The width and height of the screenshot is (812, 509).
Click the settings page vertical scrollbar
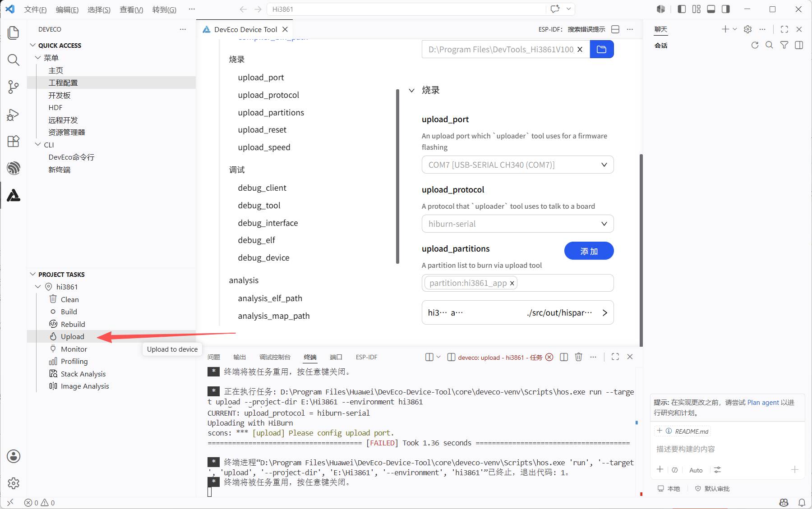pos(641,250)
